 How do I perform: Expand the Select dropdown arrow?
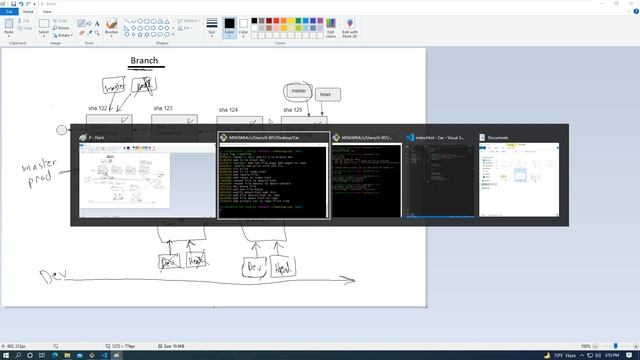[x=43, y=36]
